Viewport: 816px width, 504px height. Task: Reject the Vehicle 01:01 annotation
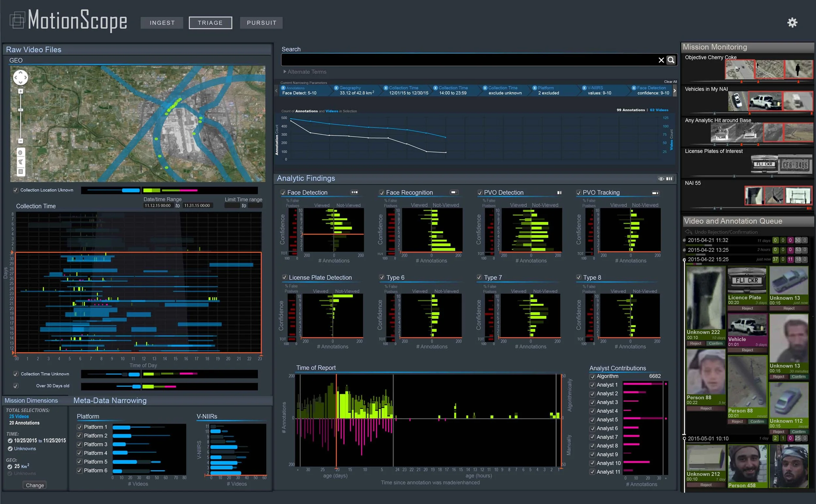[747, 350]
